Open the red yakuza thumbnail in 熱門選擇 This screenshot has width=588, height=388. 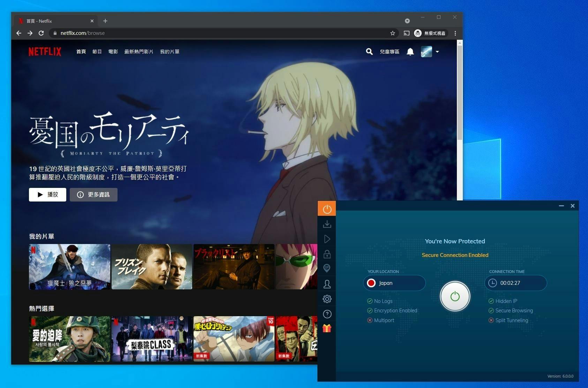[x=296, y=339]
